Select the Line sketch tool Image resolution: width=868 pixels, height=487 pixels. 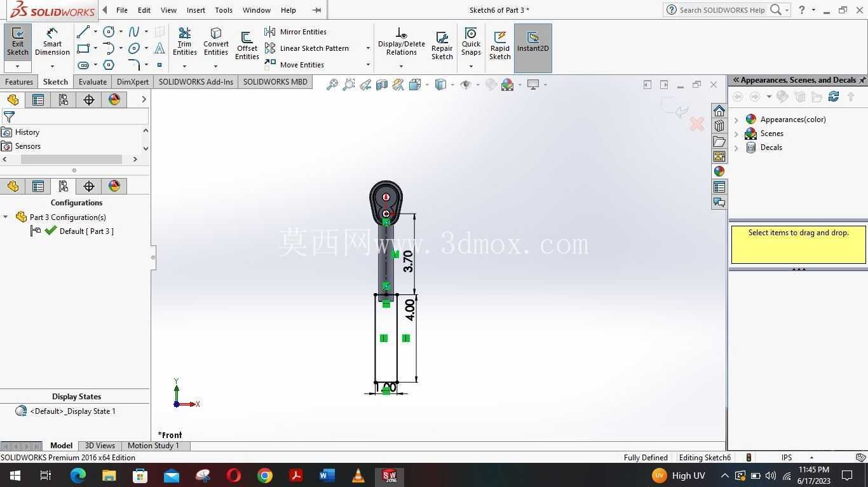coord(83,32)
